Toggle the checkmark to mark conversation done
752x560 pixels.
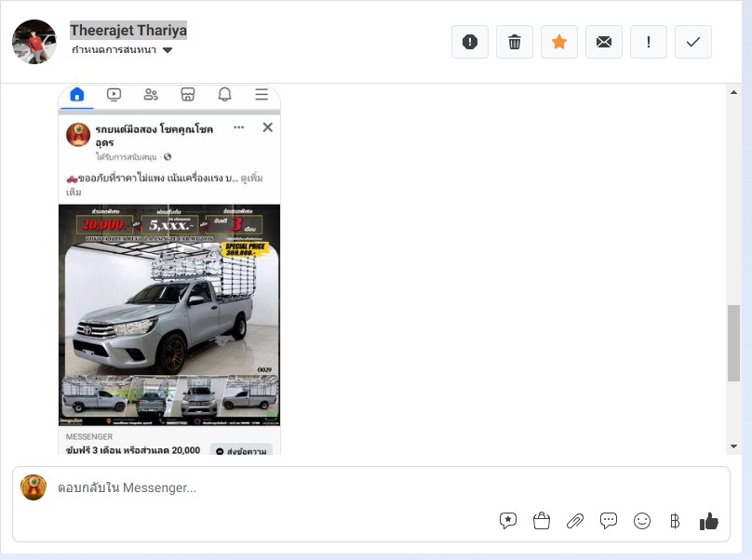click(693, 42)
